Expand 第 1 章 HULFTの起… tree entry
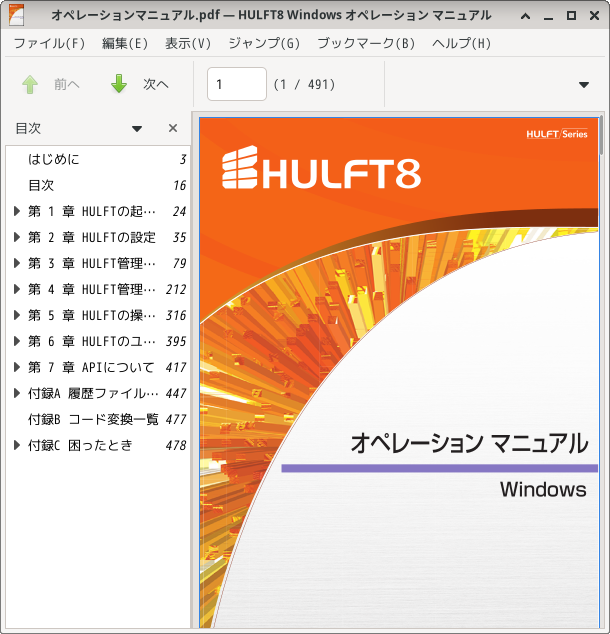 coord(17,211)
